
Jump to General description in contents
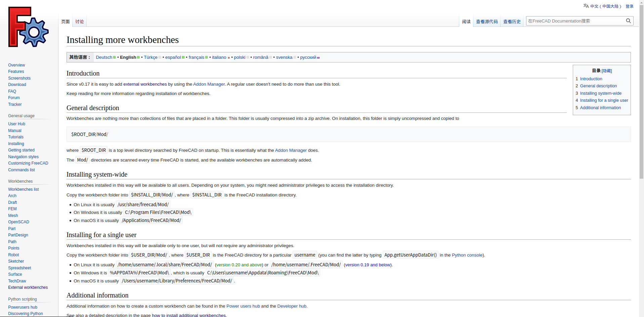pyautogui.click(x=598, y=86)
